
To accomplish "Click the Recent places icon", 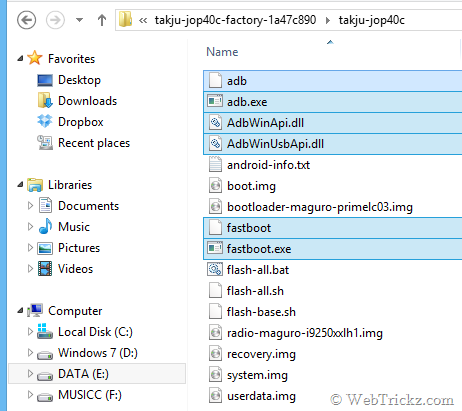I will (45, 143).
